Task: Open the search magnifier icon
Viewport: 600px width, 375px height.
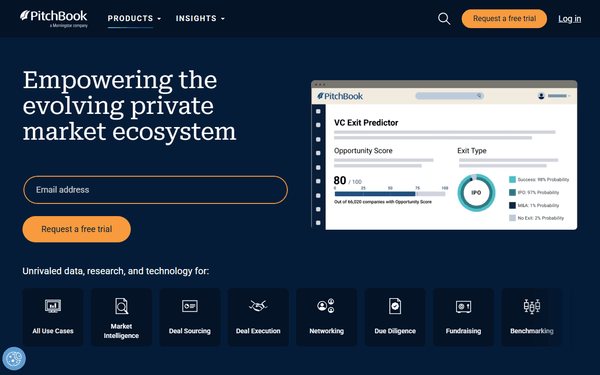Action: click(x=444, y=18)
